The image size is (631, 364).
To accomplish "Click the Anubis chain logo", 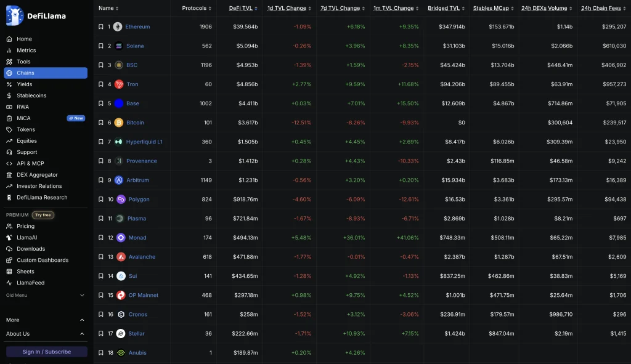I will point(121,353).
